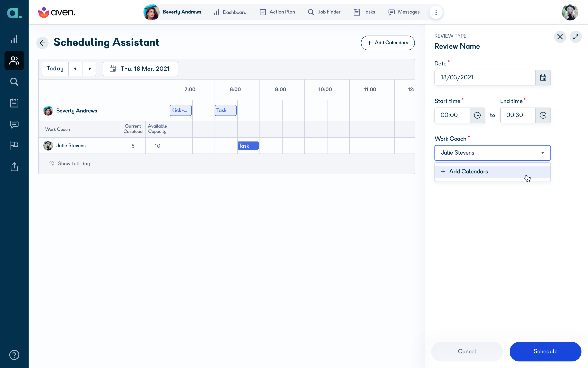Click Beverly Andrews avatar in top navigation
The image size is (588, 368).
(x=151, y=12)
